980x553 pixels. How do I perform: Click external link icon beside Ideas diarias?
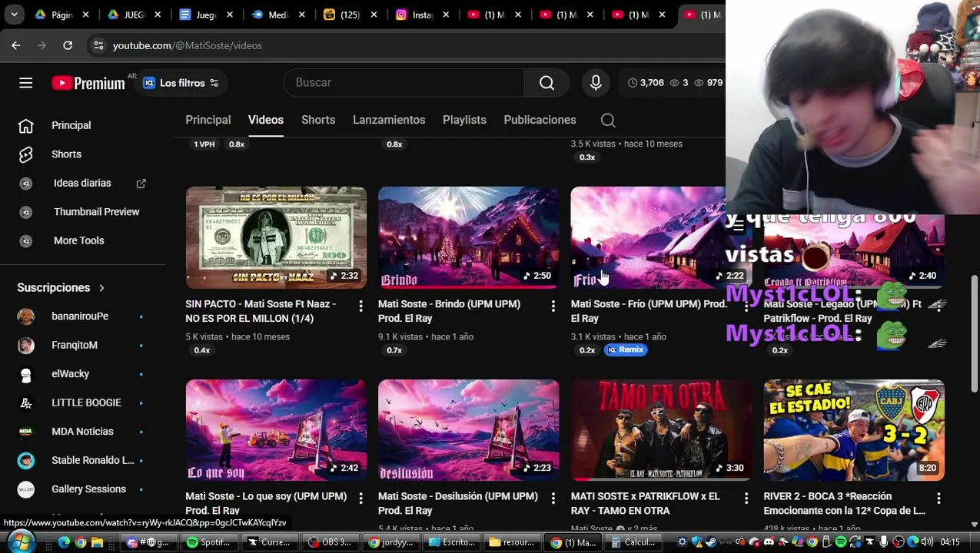point(141,184)
